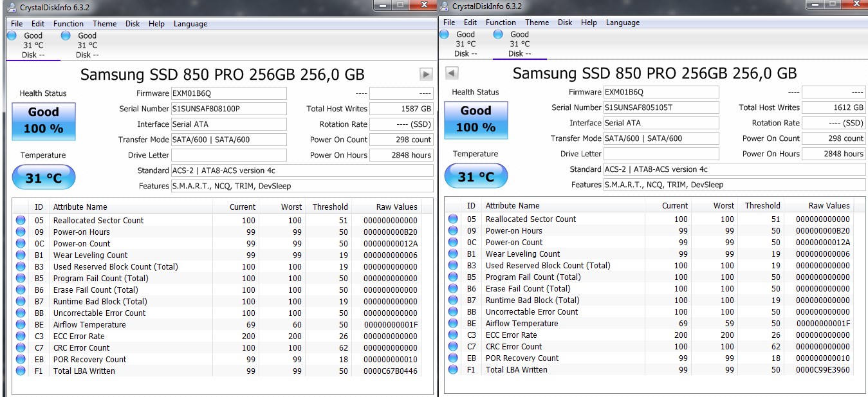Click Good 100 % health button in left window
868x397 pixels.
tap(44, 120)
